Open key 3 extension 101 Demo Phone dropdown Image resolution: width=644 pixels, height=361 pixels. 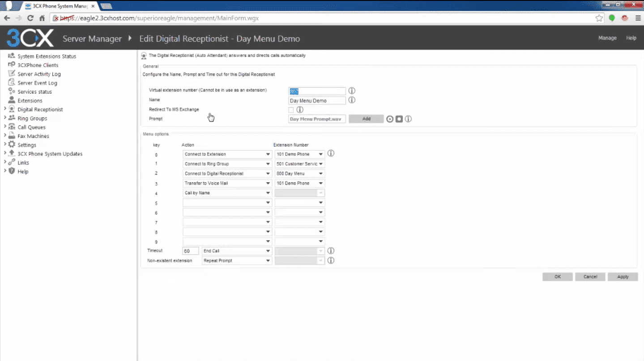(300, 183)
